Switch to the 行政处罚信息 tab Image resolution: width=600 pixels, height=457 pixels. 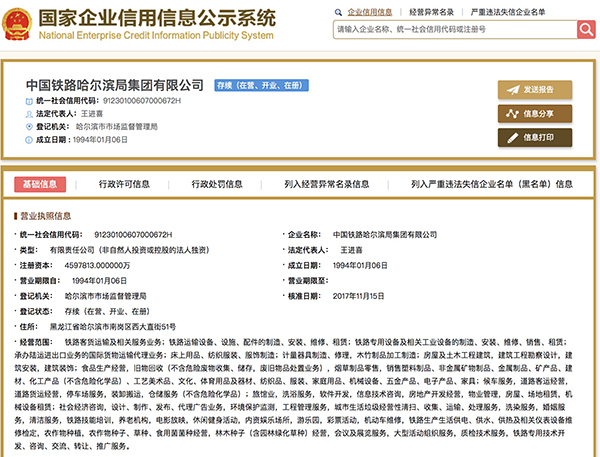point(217,184)
